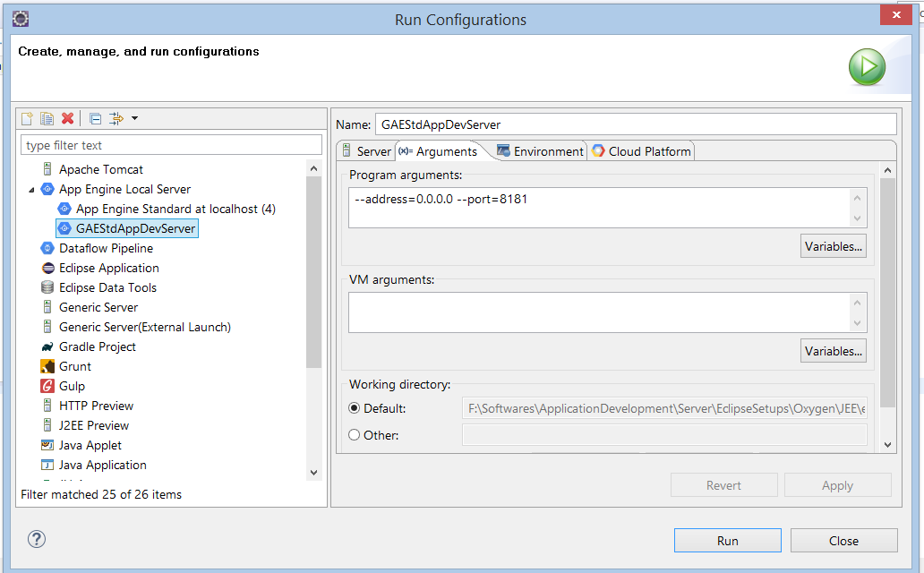Click the Arguments panel scroll-down arrow
Image resolution: width=924 pixels, height=573 pixels.
tap(887, 445)
